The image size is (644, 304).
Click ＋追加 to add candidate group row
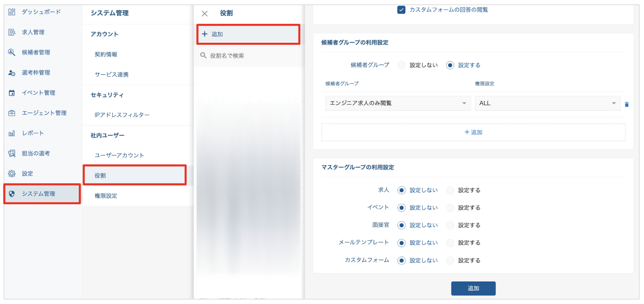click(x=473, y=132)
